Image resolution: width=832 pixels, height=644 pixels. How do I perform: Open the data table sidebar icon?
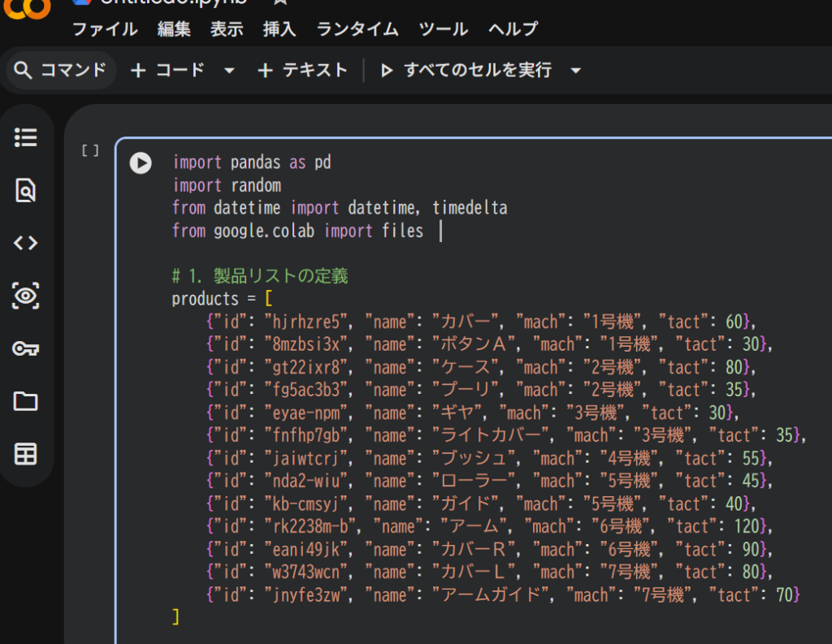click(26, 454)
